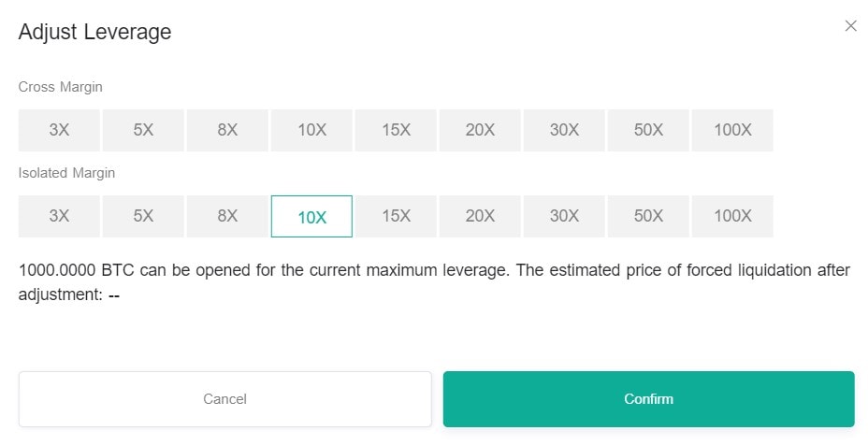Set Cross Margin to 10X

tap(311, 130)
